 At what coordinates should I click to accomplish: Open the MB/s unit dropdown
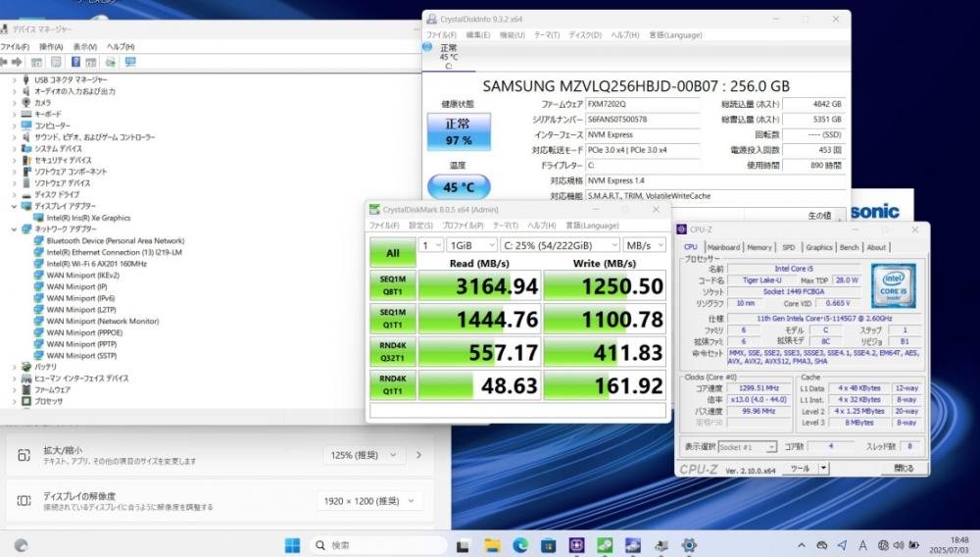645,245
